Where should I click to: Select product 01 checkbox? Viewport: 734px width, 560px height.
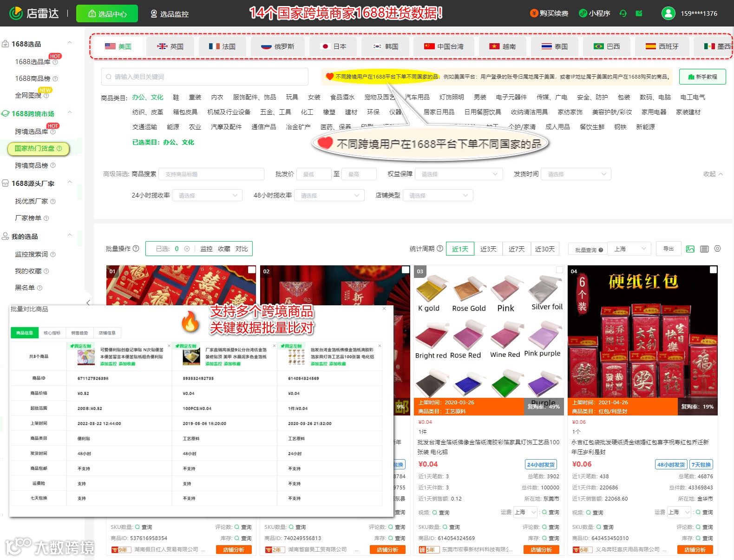(x=252, y=270)
